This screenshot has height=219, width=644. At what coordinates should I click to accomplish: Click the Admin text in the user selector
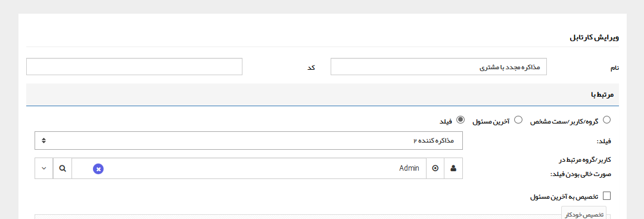[x=409, y=168]
